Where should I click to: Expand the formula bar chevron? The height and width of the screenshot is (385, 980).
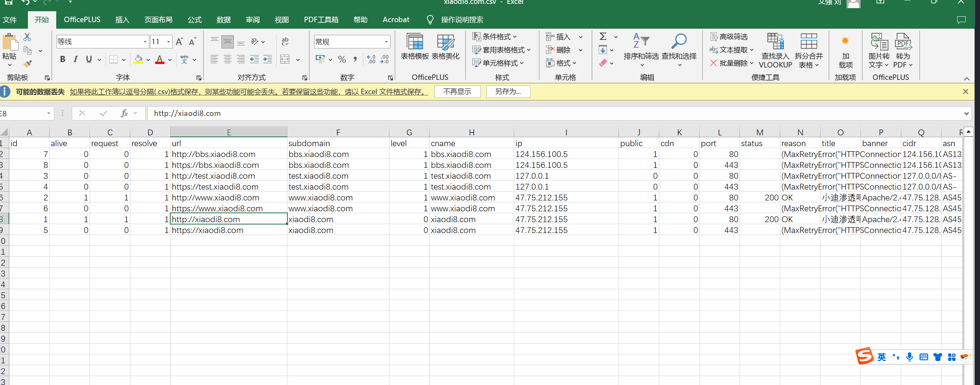pyautogui.click(x=966, y=114)
